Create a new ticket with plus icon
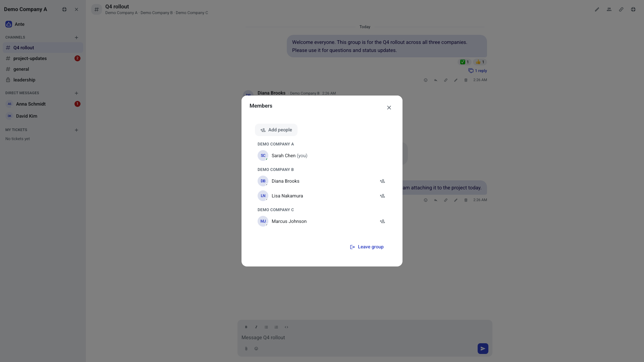Image resolution: width=644 pixels, height=362 pixels. click(76, 130)
